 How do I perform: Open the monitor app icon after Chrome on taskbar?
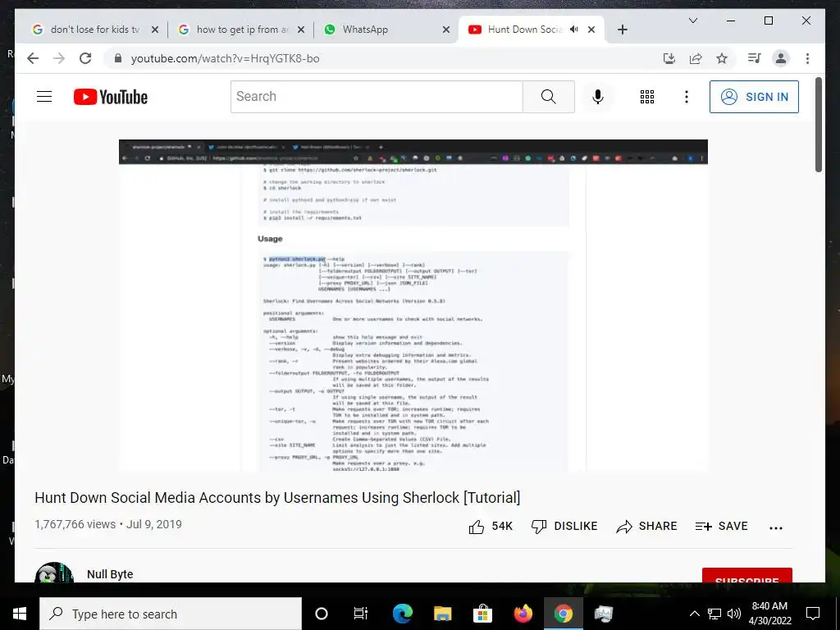603,614
